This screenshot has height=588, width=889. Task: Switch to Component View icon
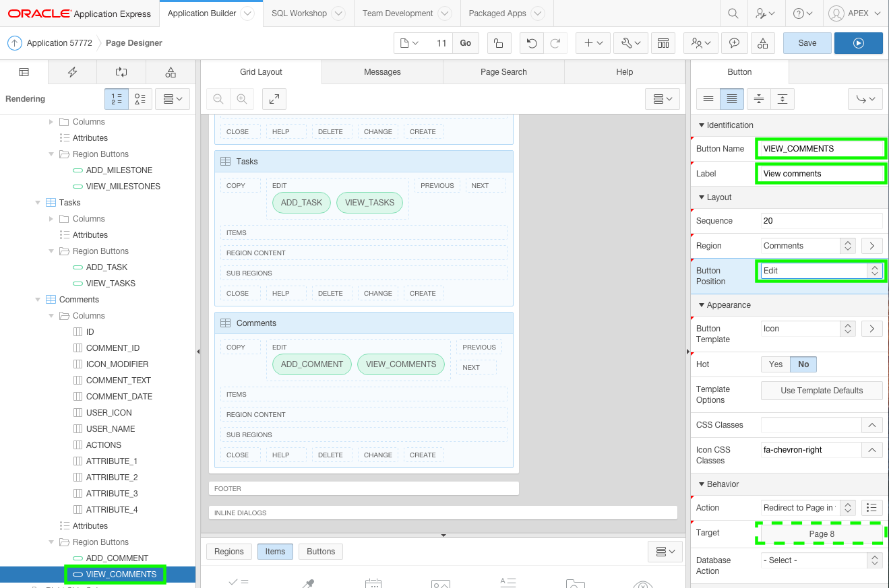click(663, 43)
